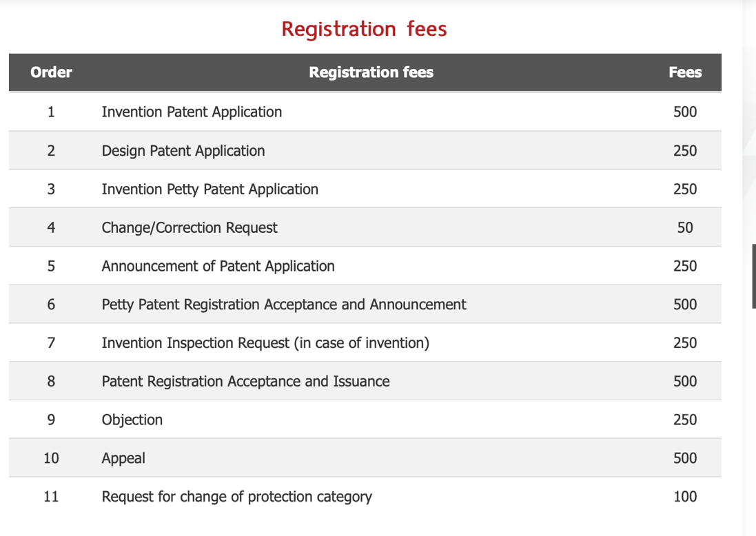
Task: Select "Patent Registration Acceptance and Issuance" text
Action: [245, 382]
